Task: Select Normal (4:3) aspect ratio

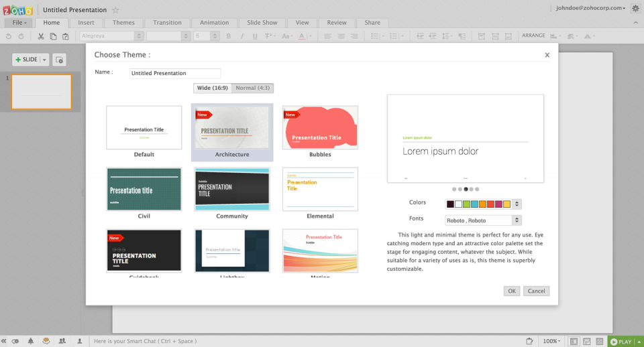Action: pyautogui.click(x=253, y=88)
